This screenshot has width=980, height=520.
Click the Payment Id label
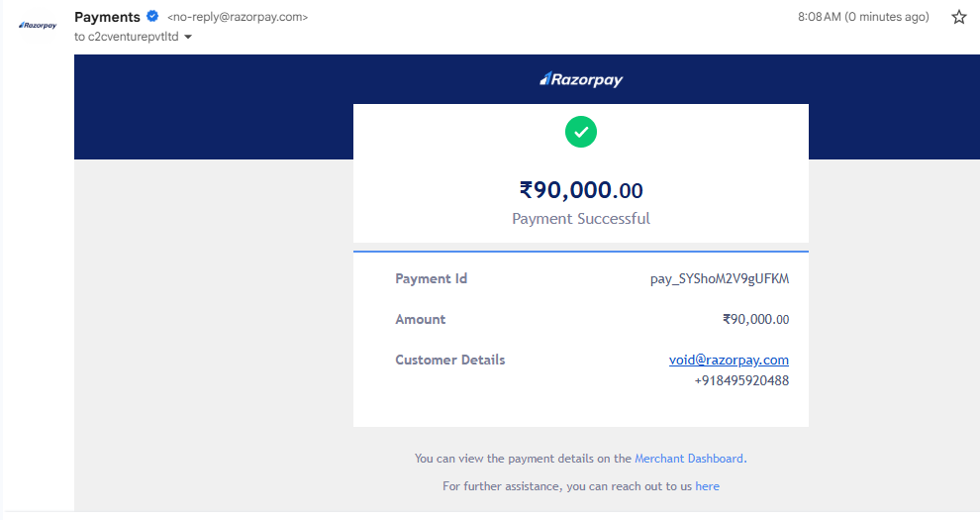431,279
